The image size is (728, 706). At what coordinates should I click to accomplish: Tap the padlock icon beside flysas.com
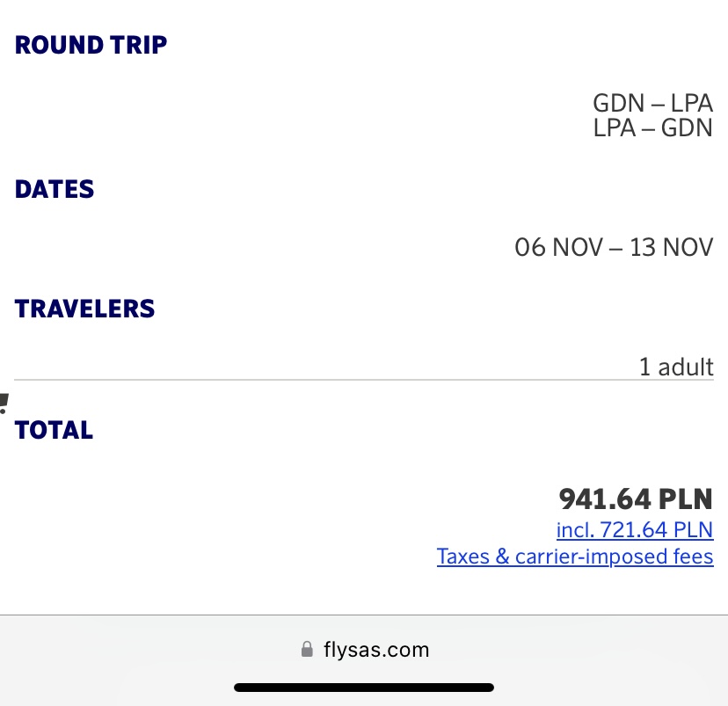coord(307,649)
